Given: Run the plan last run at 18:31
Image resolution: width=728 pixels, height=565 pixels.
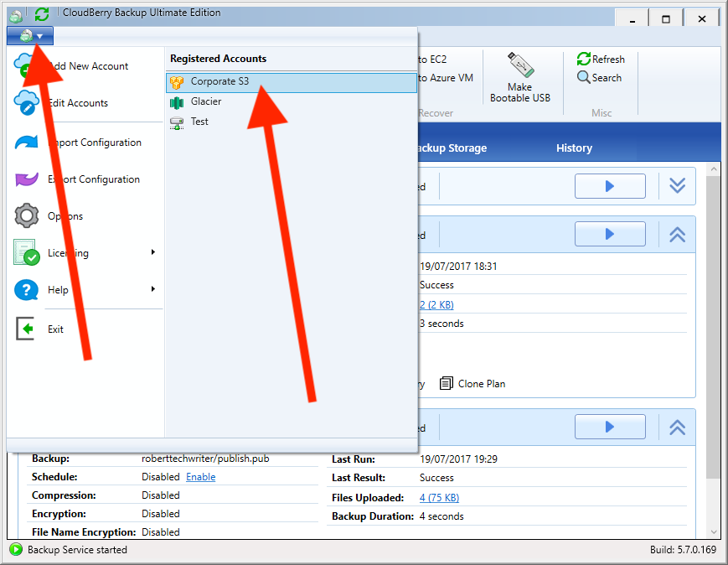Looking at the screenshot, I should click(610, 234).
